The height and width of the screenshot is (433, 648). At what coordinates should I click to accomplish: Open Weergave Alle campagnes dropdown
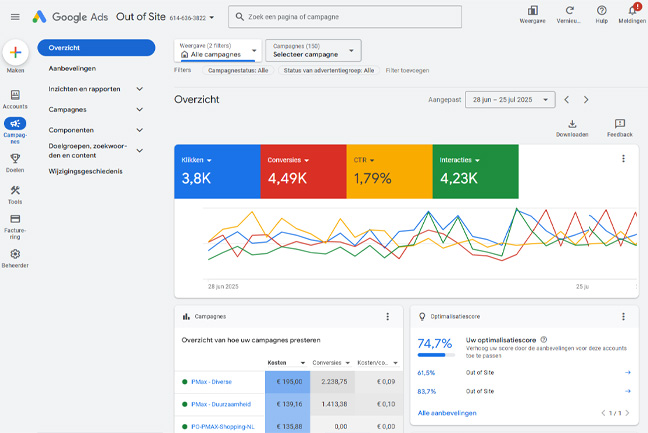coord(218,50)
